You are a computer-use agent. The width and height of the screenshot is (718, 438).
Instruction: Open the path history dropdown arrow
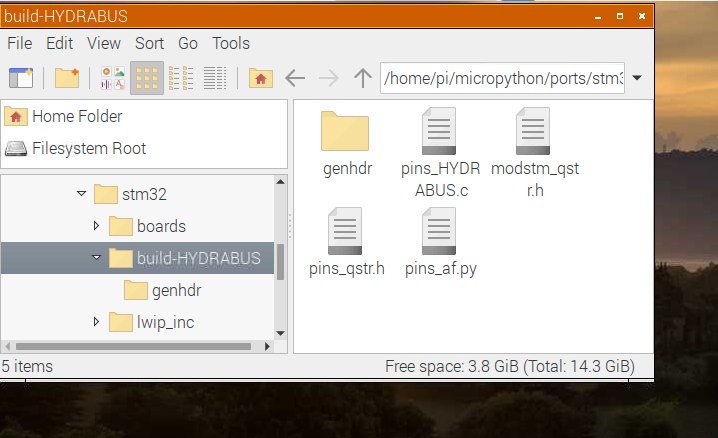click(637, 78)
